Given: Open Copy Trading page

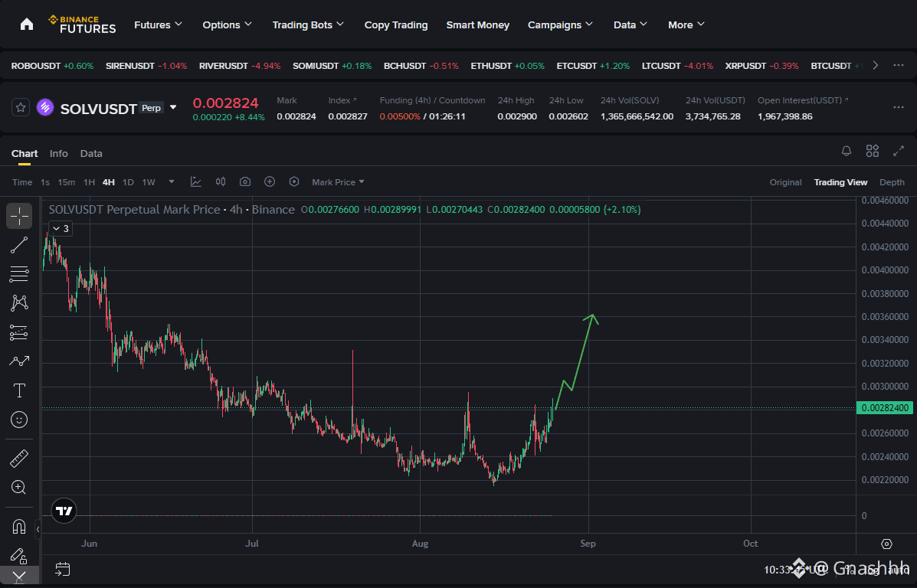Looking at the screenshot, I should pyautogui.click(x=396, y=24).
